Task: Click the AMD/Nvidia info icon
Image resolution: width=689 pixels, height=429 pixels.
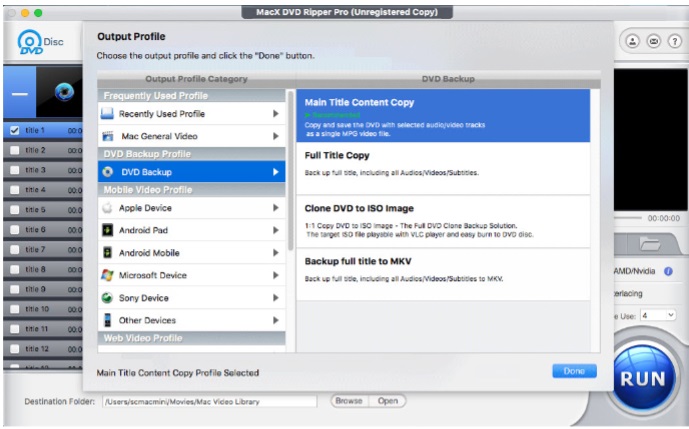Action: click(x=668, y=271)
